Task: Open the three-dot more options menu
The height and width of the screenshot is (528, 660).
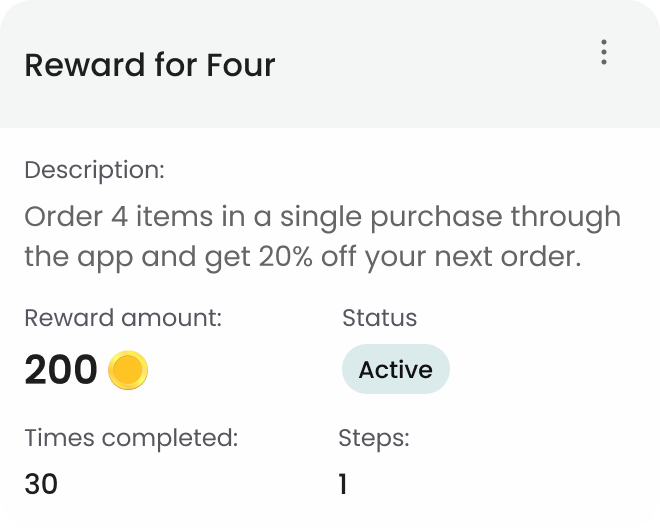Action: tap(604, 52)
